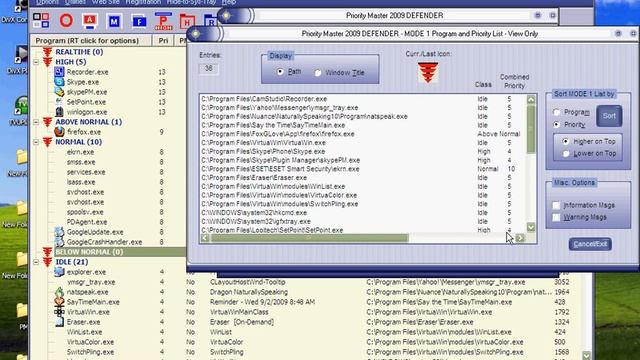Enable the Warning Msgs checkbox
The image size is (640, 360).
point(556,217)
